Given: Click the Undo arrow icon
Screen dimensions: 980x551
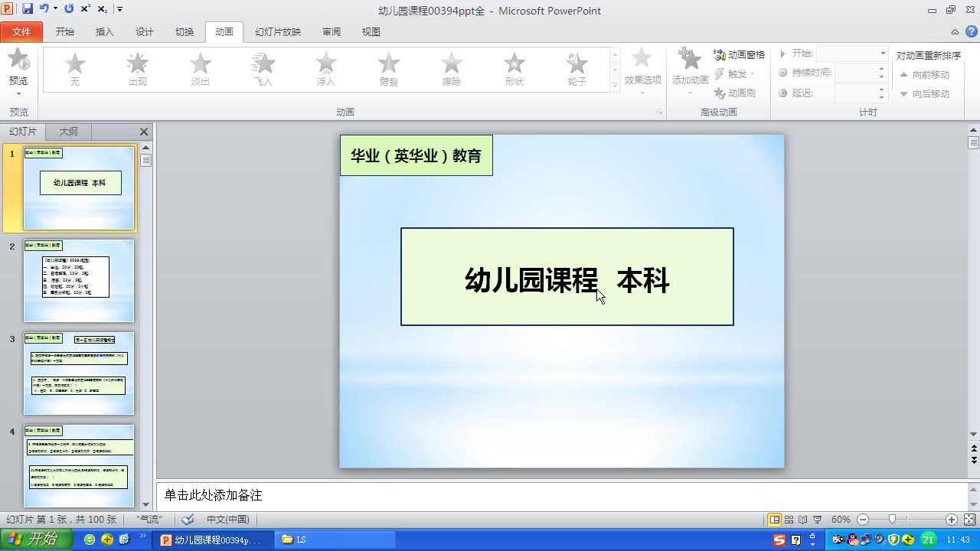Looking at the screenshot, I should (44, 9).
